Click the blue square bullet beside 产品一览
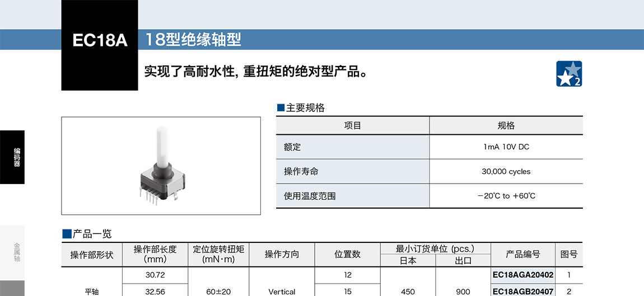 pos(67,234)
